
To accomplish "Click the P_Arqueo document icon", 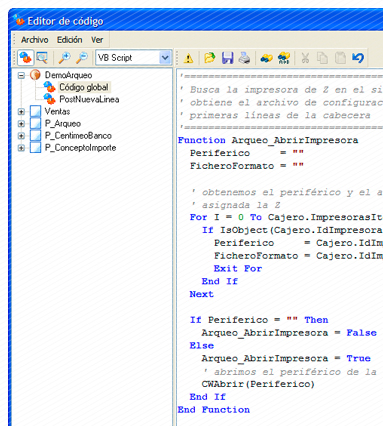I will 35,124.
